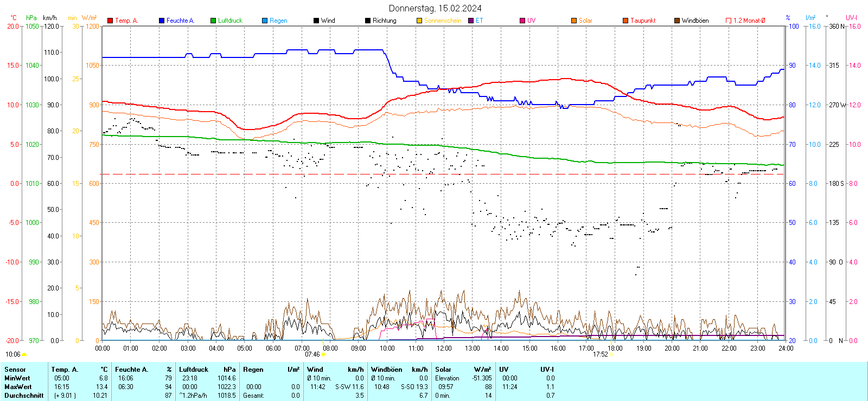Image resolution: width=868 pixels, height=401 pixels.
Task: Click the 10:06 day length indicator
Action: pos(12,354)
